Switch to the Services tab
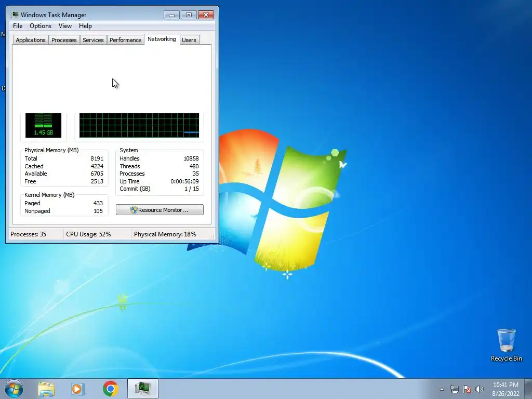The height and width of the screenshot is (399, 532). 93,40
